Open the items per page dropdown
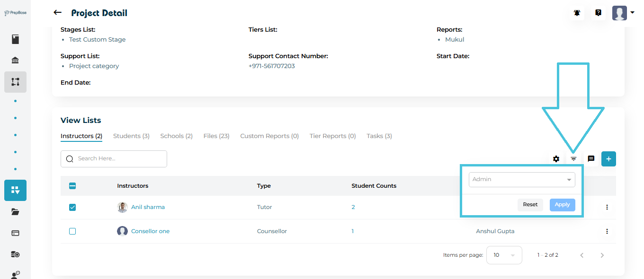This screenshot has width=644, height=279. (504, 255)
